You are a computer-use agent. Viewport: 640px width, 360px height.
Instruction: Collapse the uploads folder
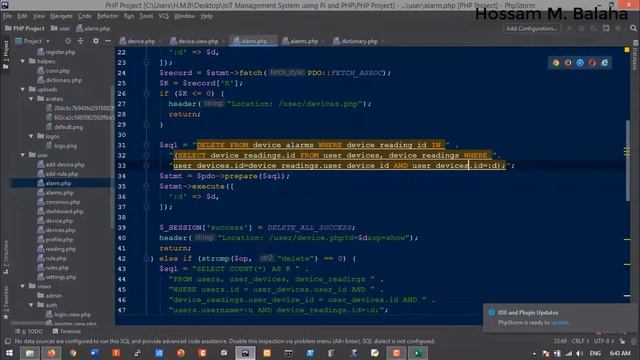[x=23, y=89]
